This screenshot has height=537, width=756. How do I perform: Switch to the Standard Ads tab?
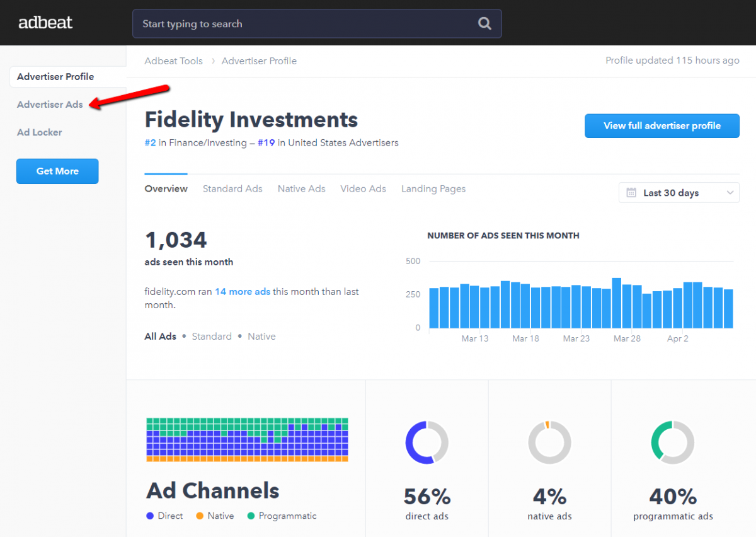[232, 188]
